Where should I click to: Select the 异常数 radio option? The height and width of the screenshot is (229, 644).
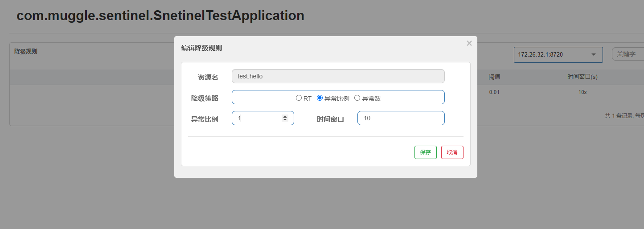(357, 98)
